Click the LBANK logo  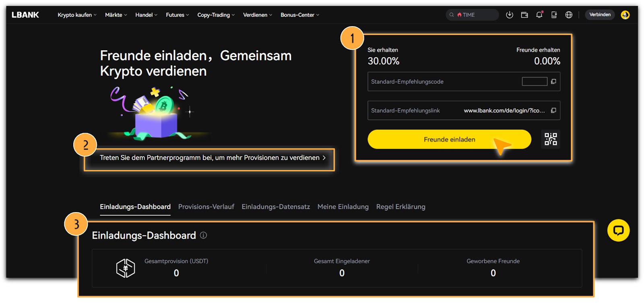coord(25,15)
